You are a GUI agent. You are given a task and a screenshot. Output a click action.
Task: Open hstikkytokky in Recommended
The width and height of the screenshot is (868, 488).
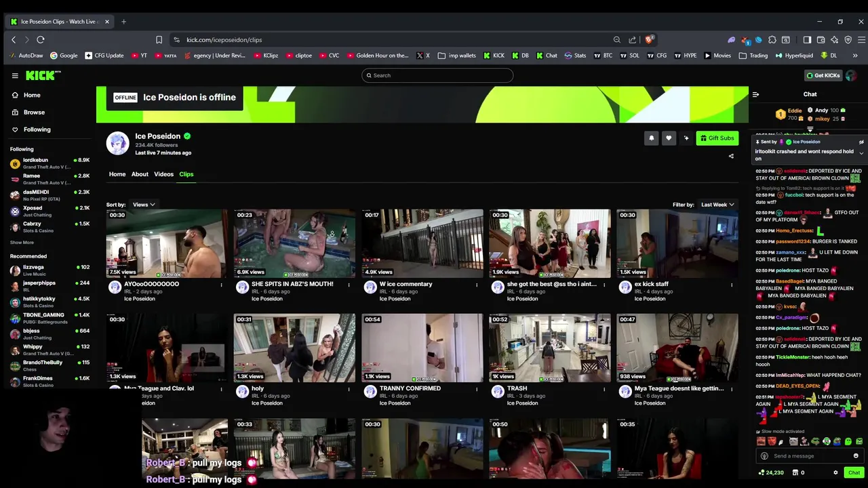coord(49,302)
